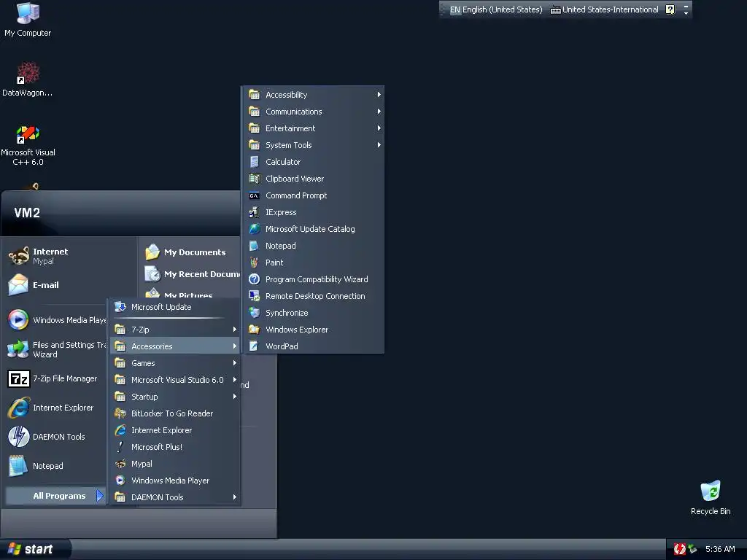Expand Accessibility submenu
Image resolution: width=747 pixels, height=560 pixels.
coord(312,95)
